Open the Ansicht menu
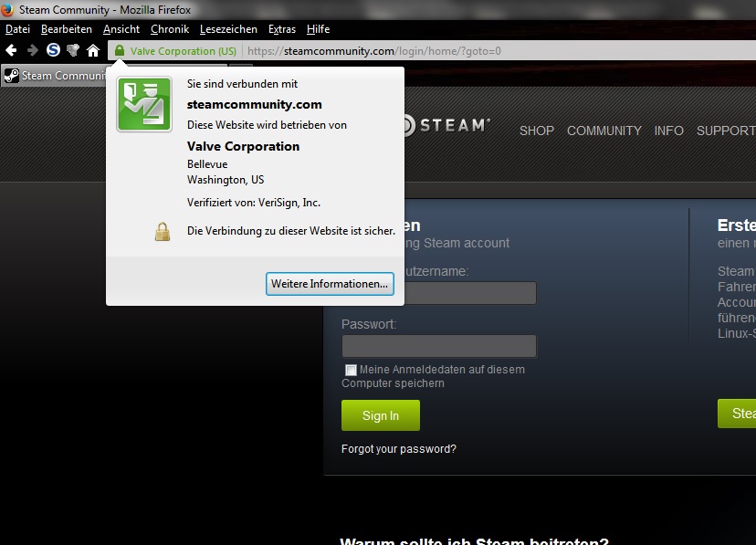The image size is (756, 545). 121,29
